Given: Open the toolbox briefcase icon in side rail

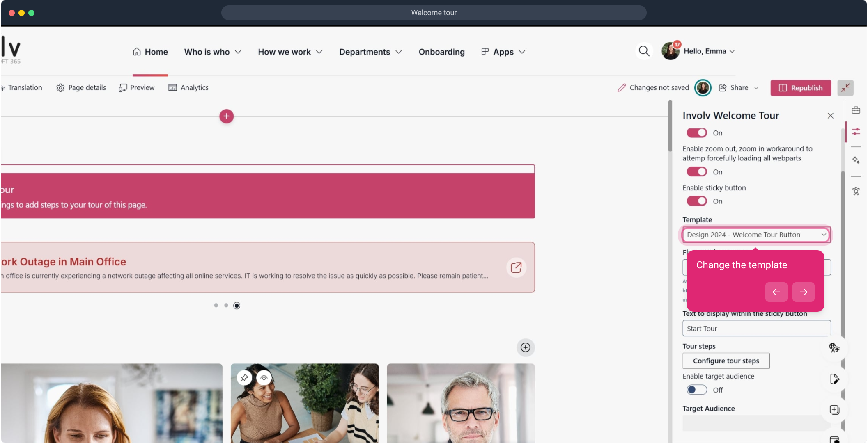Looking at the screenshot, I should coord(856,110).
